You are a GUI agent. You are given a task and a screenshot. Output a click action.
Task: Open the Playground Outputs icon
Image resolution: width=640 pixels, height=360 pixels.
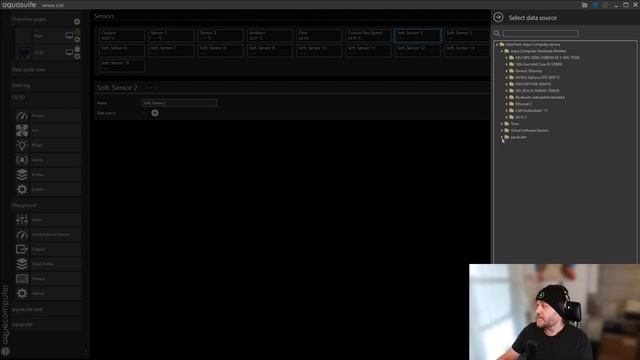pos(22,249)
